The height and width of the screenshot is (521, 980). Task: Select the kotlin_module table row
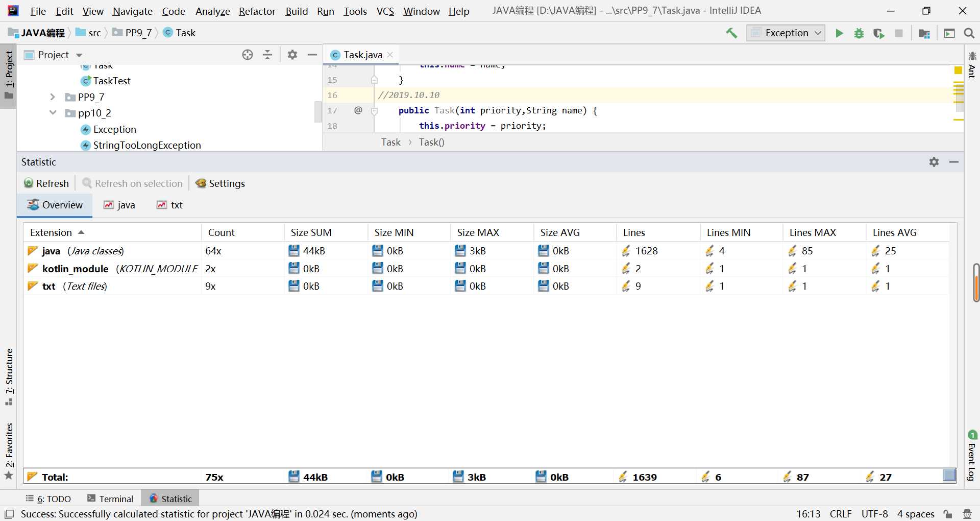[x=486, y=269]
